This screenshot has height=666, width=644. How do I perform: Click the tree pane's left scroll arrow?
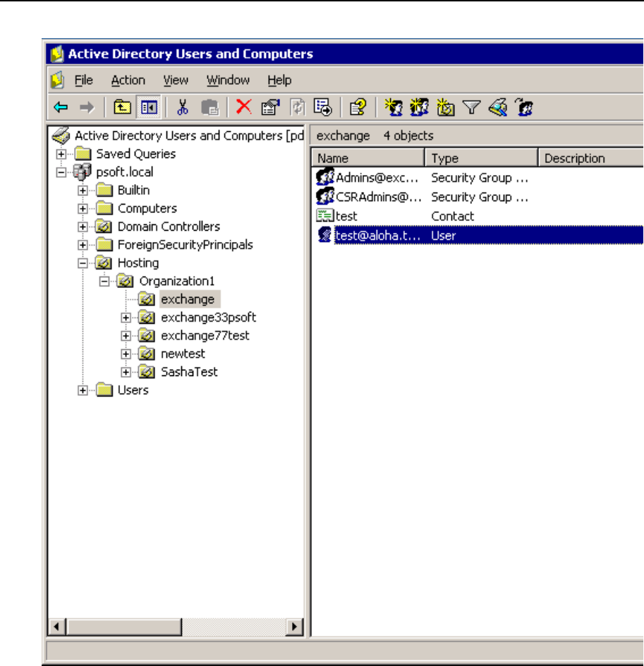coord(56,626)
